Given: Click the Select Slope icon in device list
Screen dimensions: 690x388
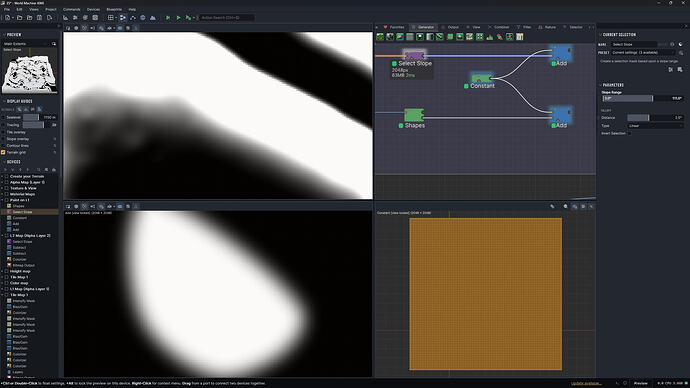Looking at the screenshot, I should coord(9,212).
